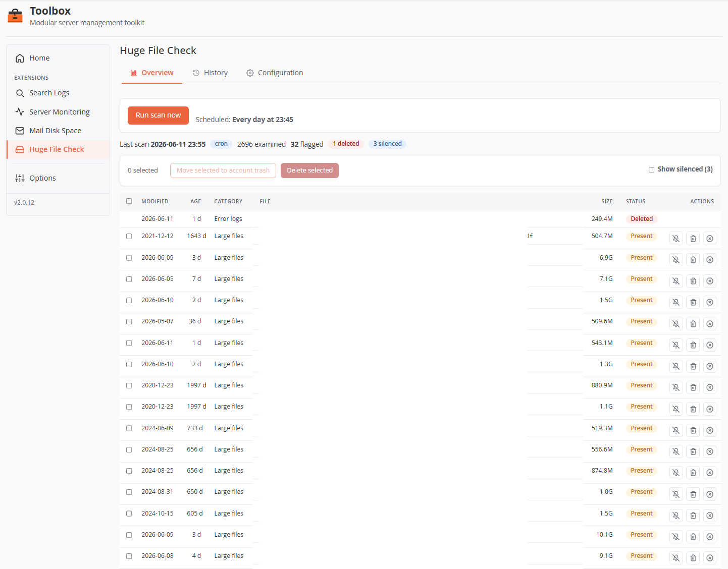728x569 pixels.
Task: Silence the 543.1M large file row
Action: coord(676,345)
